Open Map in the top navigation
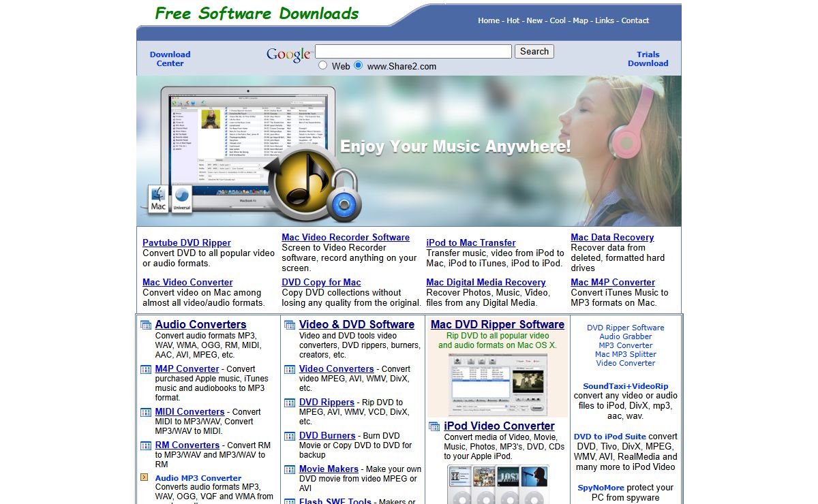 click(x=580, y=20)
